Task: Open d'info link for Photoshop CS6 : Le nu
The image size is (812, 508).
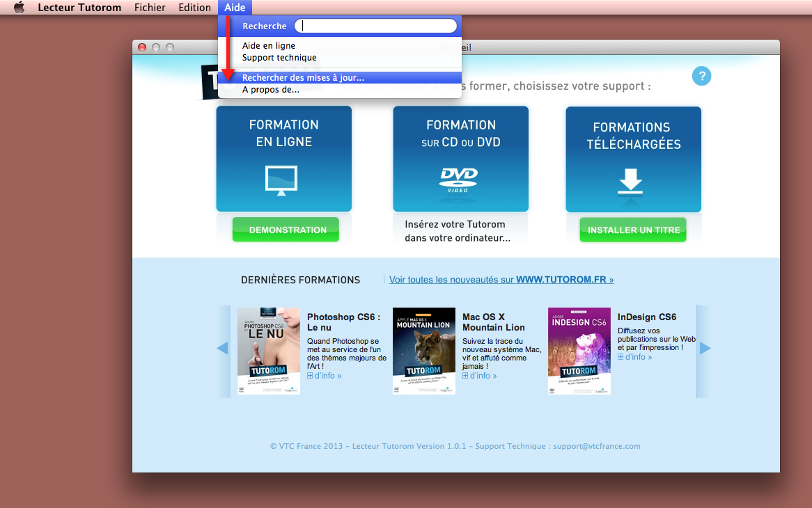Action: pyautogui.click(x=325, y=376)
